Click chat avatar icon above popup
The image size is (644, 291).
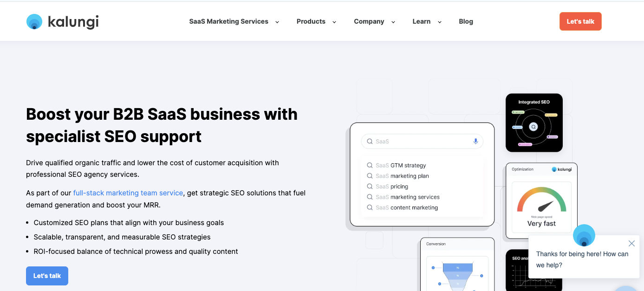click(x=584, y=235)
